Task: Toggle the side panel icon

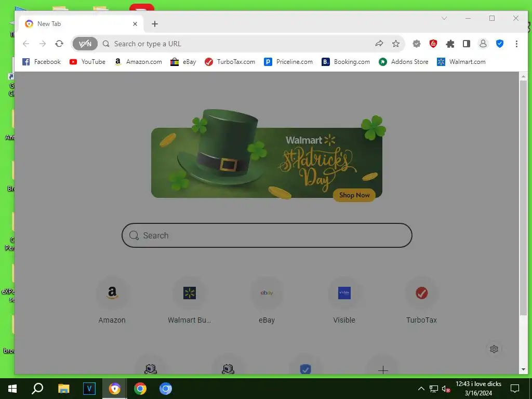Action: coord(467,44)
